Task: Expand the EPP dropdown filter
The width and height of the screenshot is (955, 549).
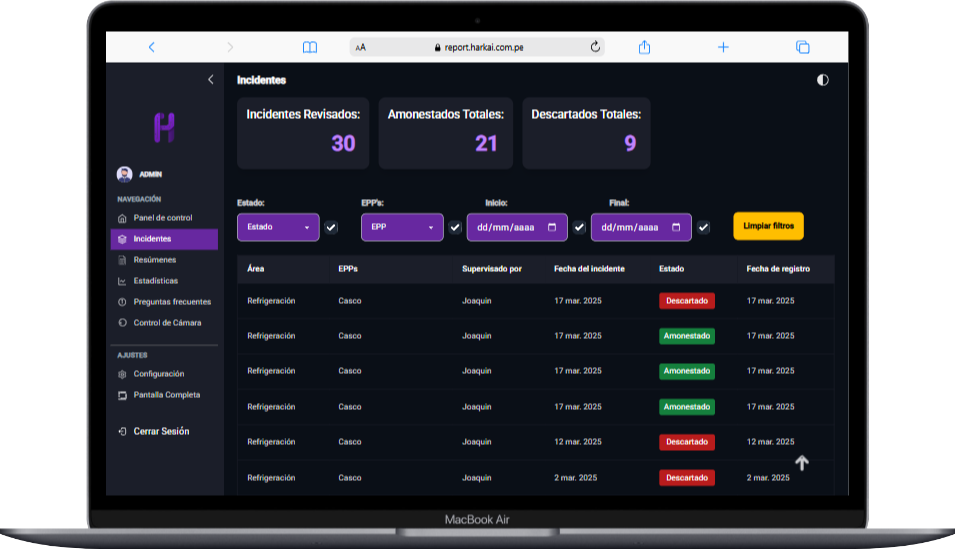Action: click(x=402, y=227)
